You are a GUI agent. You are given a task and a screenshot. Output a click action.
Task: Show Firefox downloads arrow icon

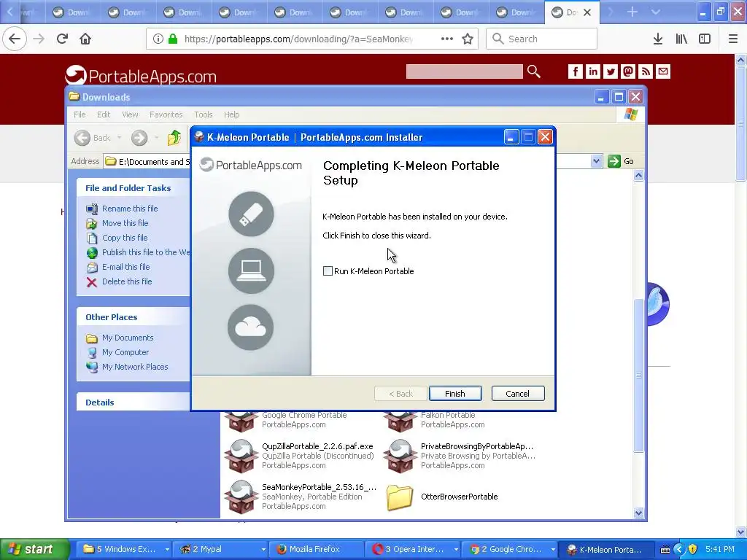[x=658, y=39]
